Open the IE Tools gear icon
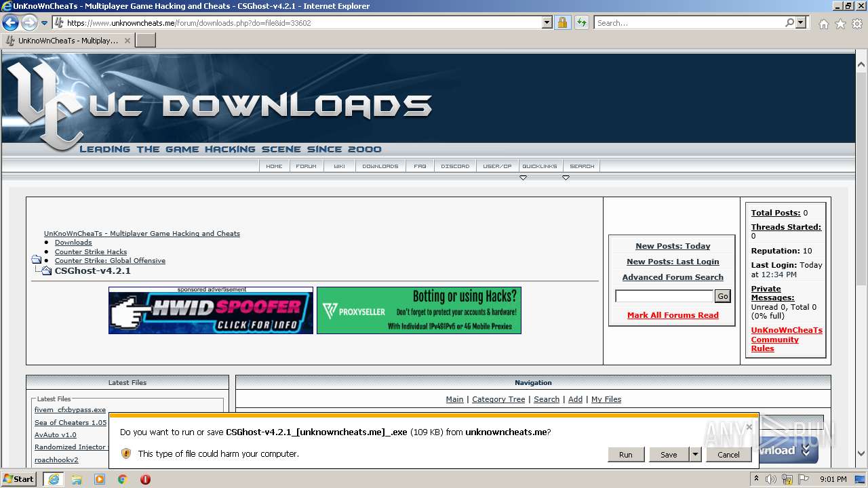This screenshot has height=488, width=868. pos(856,24)
